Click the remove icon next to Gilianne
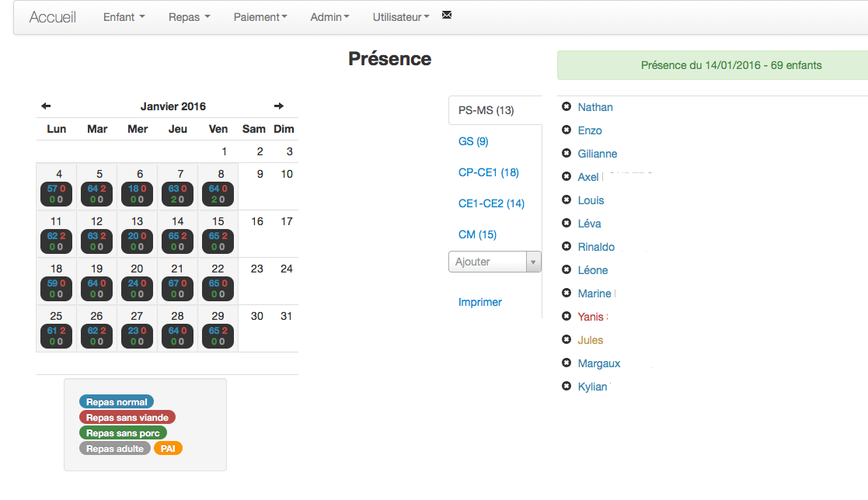This screenshot has width=868, height=500. [x=566, y=154]
